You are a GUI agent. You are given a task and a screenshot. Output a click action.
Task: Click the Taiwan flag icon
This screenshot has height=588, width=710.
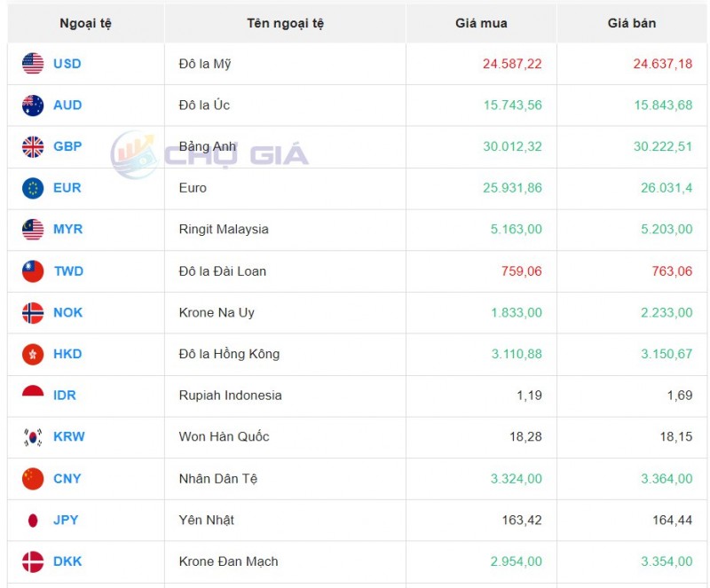[33, 271]
